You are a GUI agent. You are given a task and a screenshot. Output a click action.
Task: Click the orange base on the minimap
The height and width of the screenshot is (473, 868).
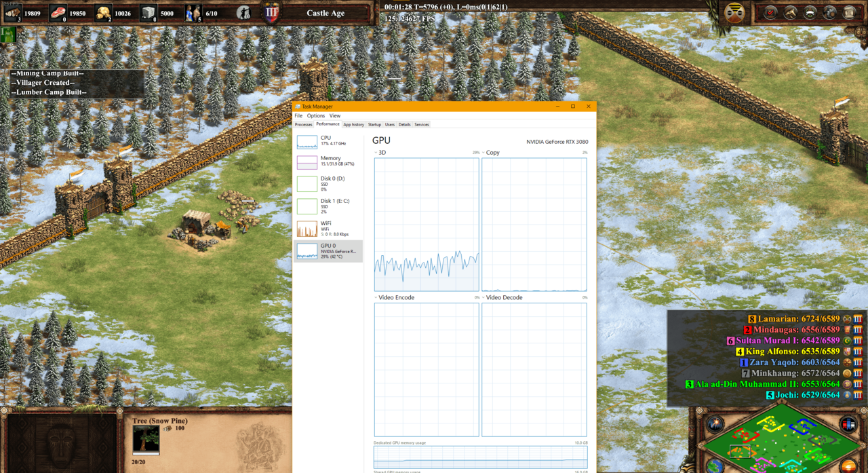pyautogui.click(x=741, y=451)
